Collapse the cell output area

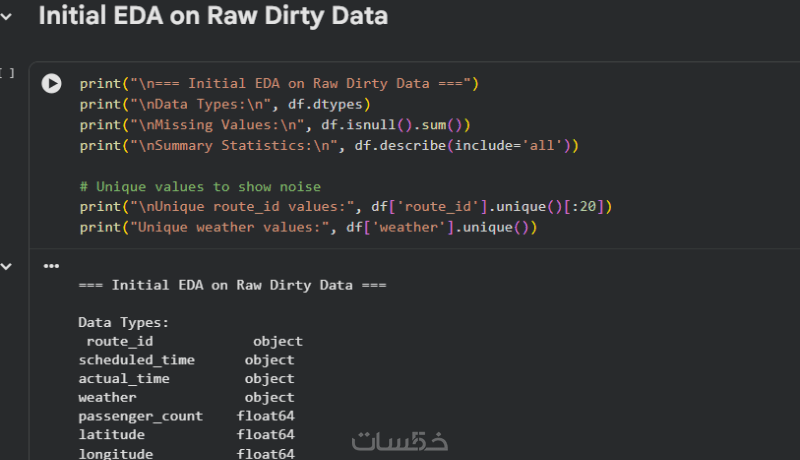point(6,266)
